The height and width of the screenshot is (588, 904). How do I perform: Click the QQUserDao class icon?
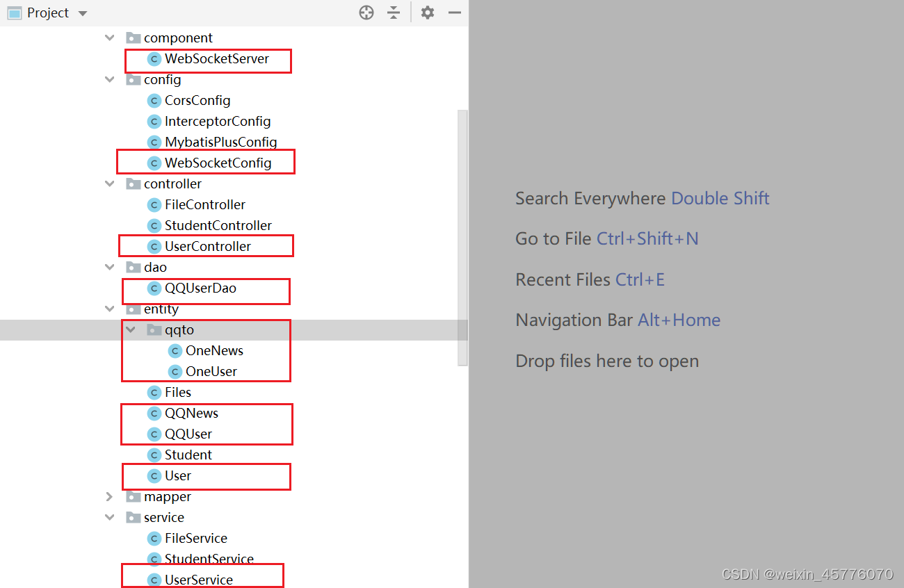pyautogui.click(x=154, y=288)
